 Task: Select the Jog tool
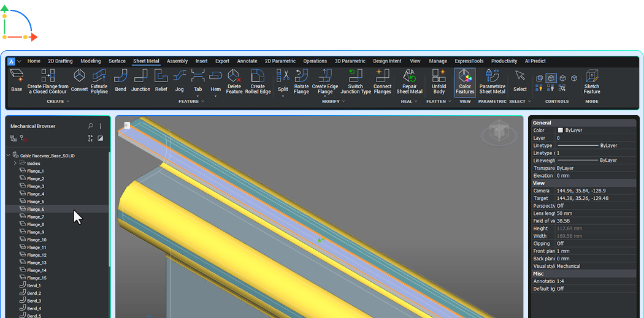180,80
